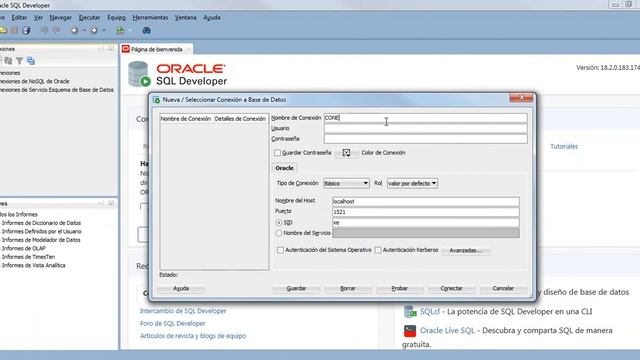Close the Página de bienvenida tab
The width and height of the screenshot is (640, 360).
click(188, 49)
